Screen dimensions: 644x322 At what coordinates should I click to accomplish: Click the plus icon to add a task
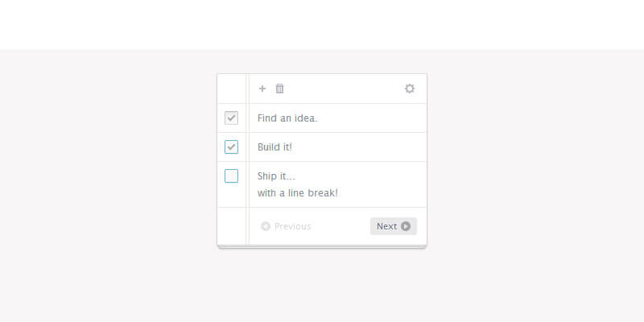[262, 89]
